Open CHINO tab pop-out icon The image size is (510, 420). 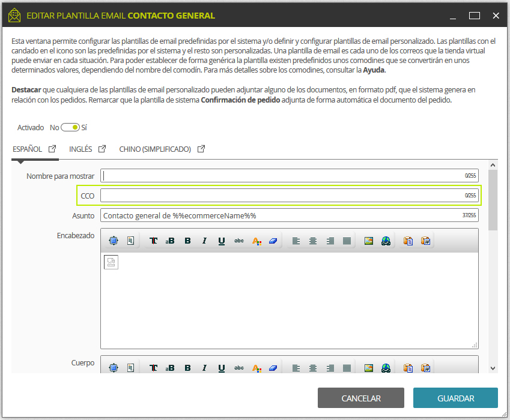point(201,149)
